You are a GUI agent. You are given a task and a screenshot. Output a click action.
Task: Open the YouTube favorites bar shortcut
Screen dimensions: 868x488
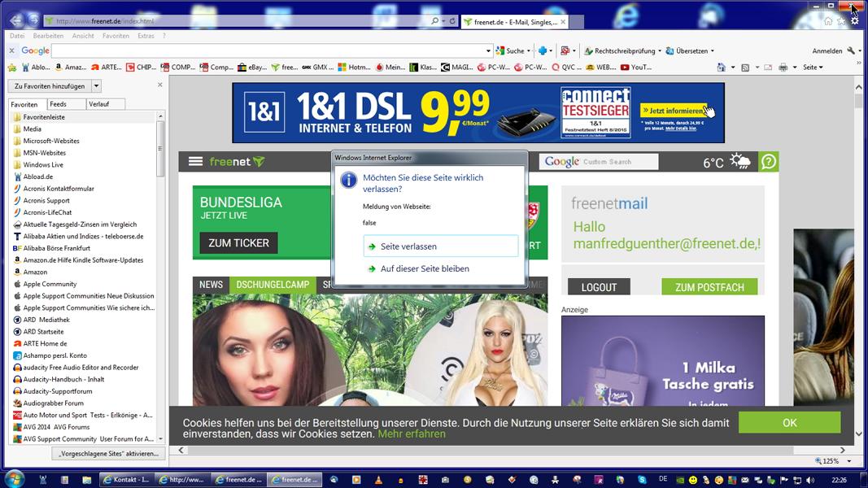pyautogui.click(x=636, y=67)
